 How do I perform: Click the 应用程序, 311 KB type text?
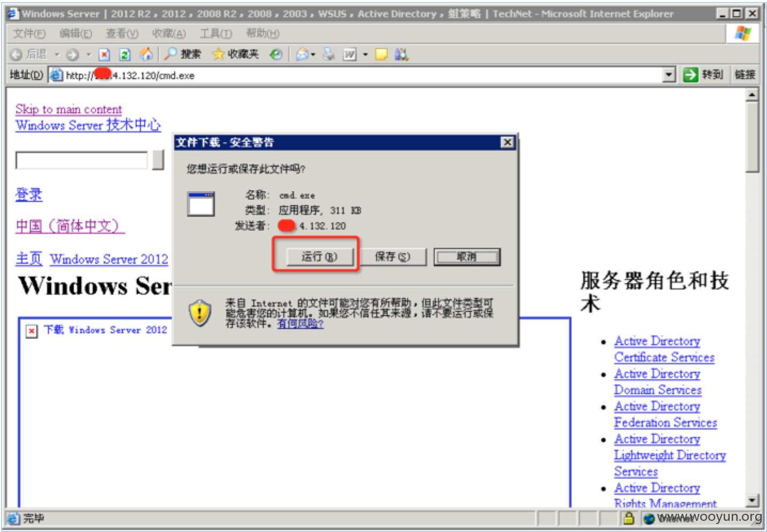tap(320, 210)
